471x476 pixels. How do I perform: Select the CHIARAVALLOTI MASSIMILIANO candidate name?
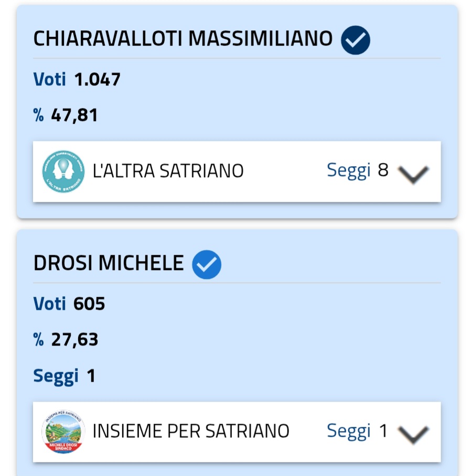[183, 39]
